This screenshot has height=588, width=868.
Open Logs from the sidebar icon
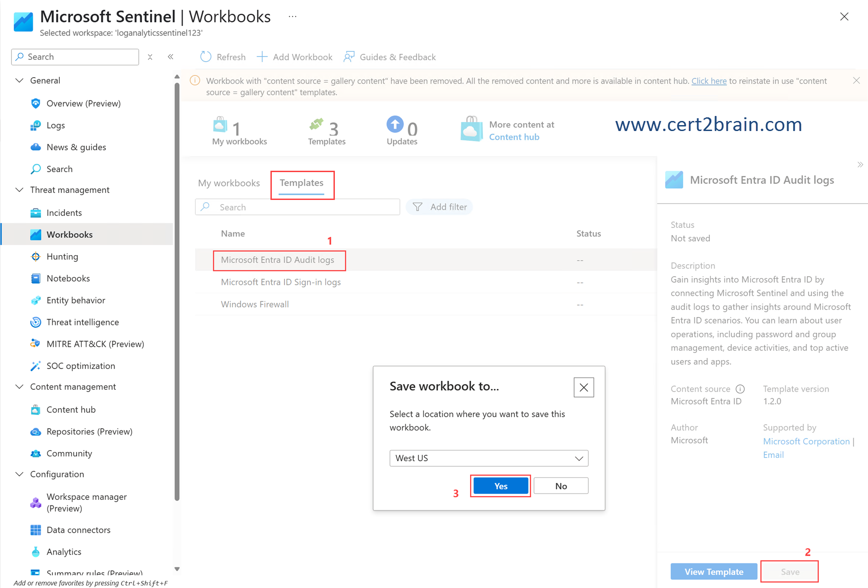click(x=36, y=125)
